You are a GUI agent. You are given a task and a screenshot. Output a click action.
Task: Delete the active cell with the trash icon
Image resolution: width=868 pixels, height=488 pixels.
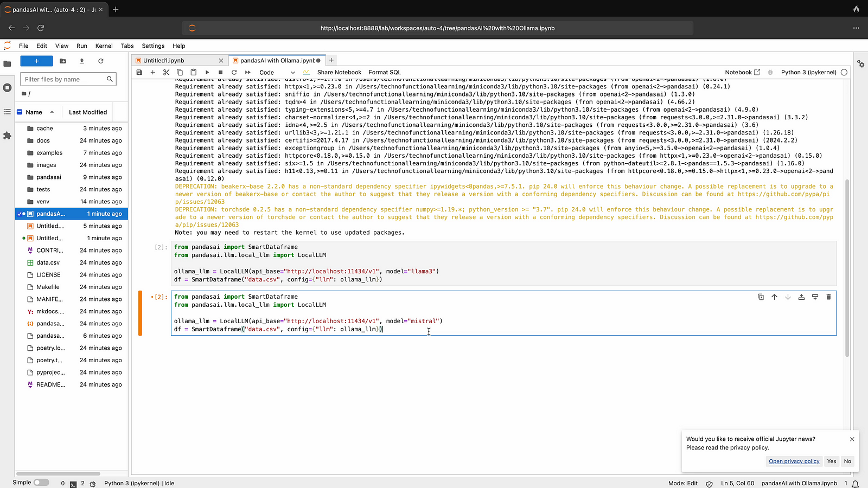[828, 297]
